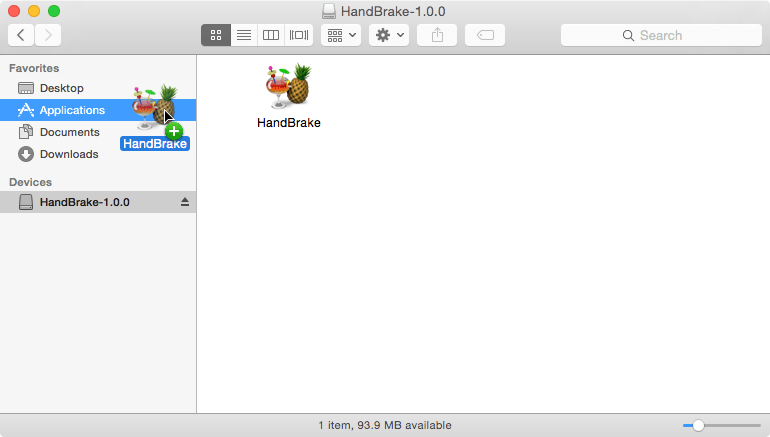Select HandBrake-1.0.0 under Devices
The image size is (770, 437).
coord(84,202)
